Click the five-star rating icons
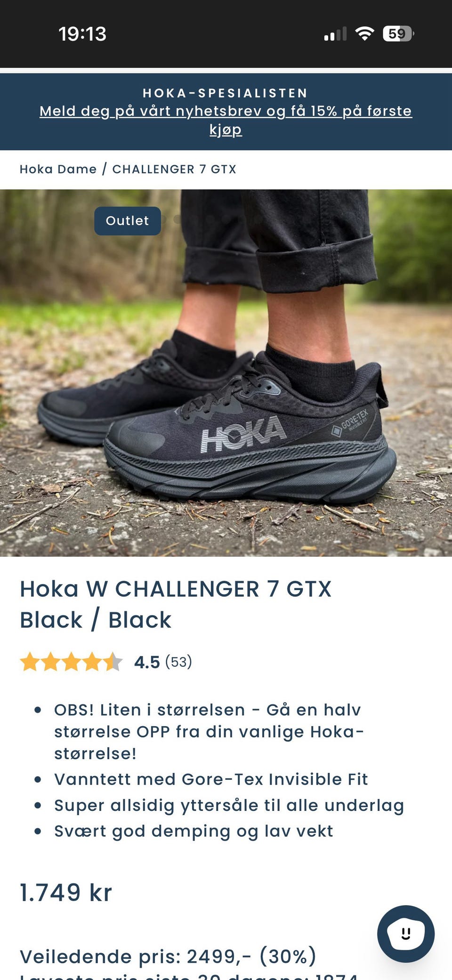This screenshot has height=980, width=452. tap(71, 662)
